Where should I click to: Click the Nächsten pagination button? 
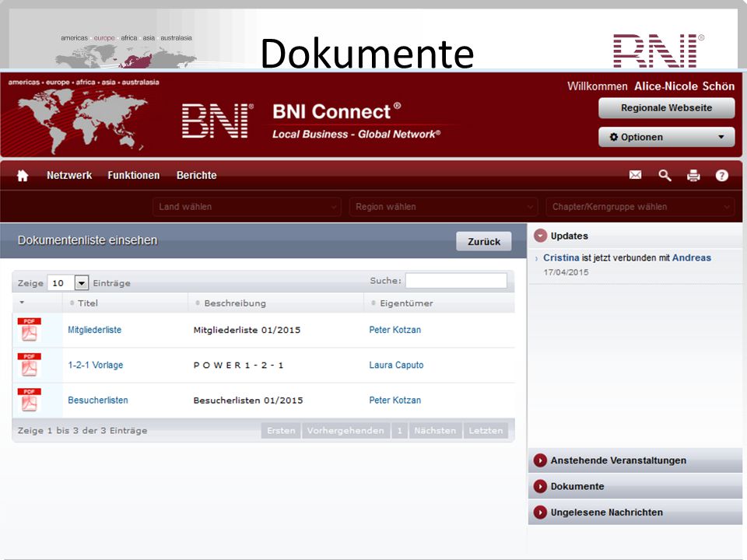[x=435, y=430]
